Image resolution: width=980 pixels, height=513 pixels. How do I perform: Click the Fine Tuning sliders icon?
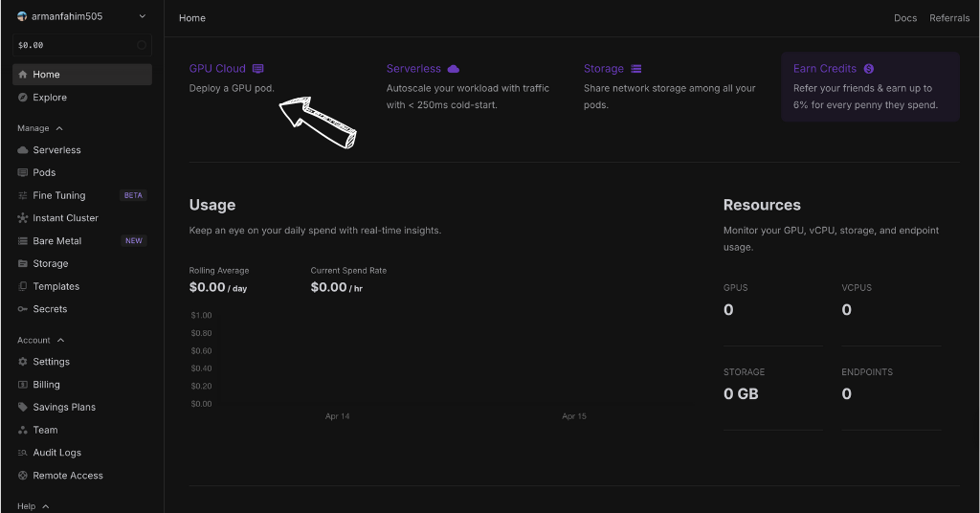point(23,196)
